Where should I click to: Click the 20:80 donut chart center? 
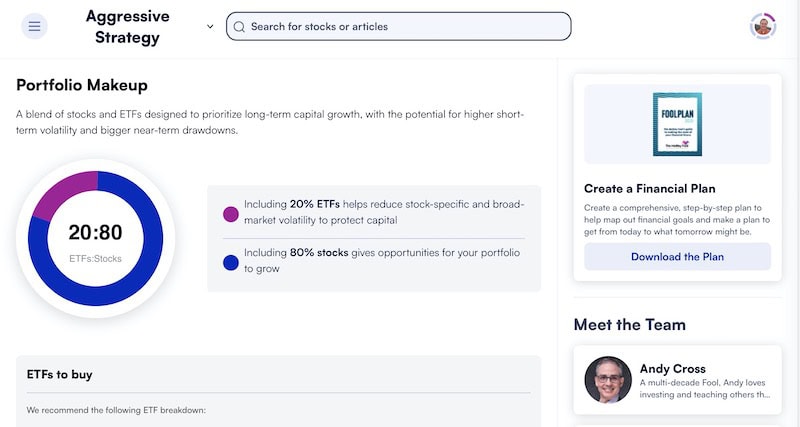click(95, 238)
